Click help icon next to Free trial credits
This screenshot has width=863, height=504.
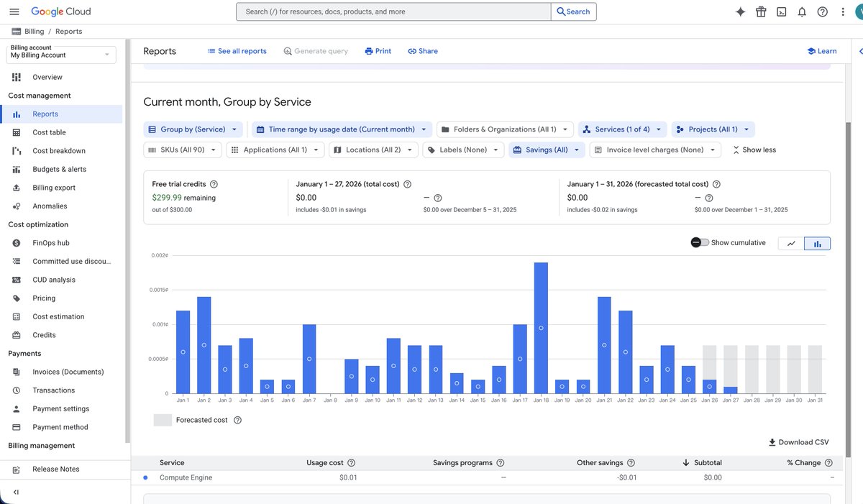(214, 184)
